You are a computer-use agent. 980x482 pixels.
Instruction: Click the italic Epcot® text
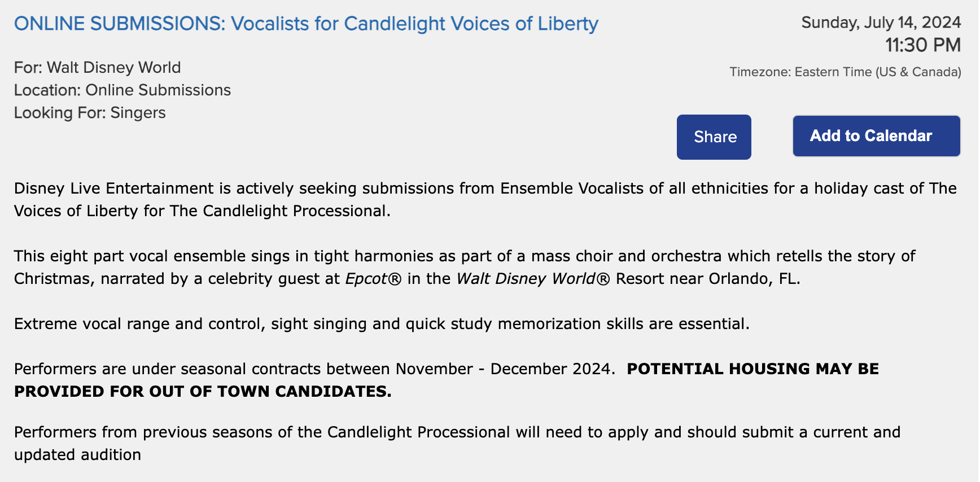(373, 279)
